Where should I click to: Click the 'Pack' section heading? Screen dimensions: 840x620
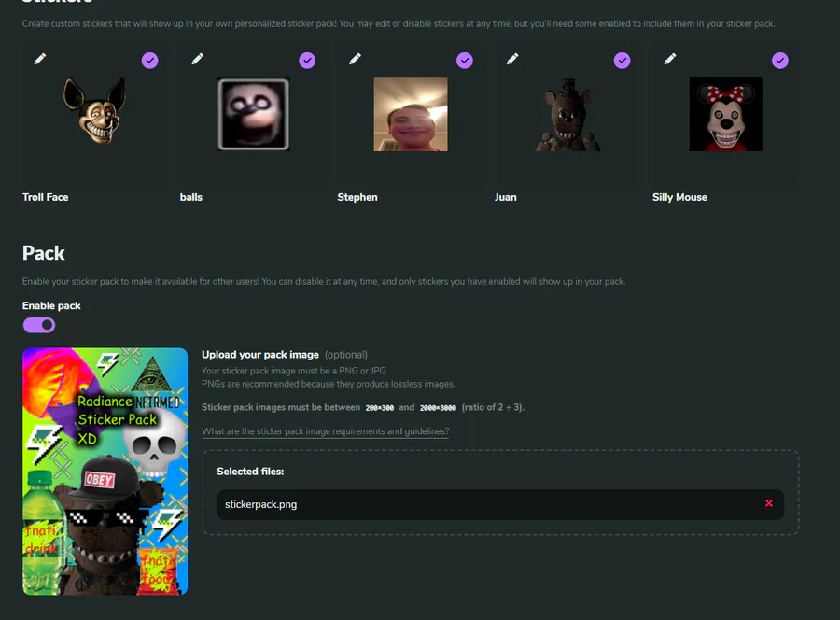pyautogui.click(x=43, y=253)
